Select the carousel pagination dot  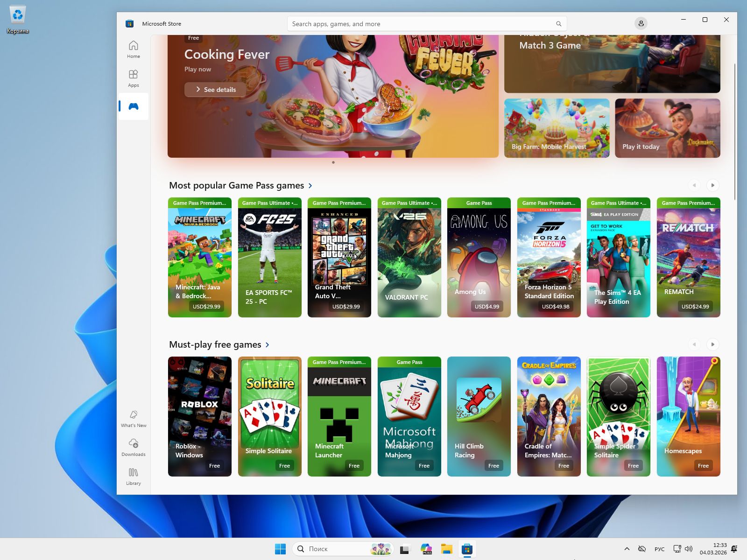pos(333,162)
